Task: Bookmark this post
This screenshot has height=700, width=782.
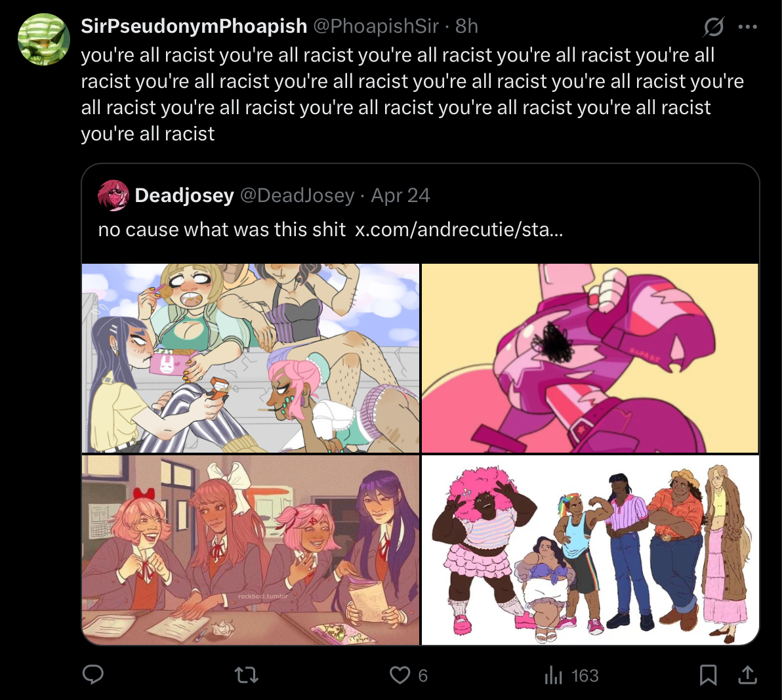Action: (708, 675)
